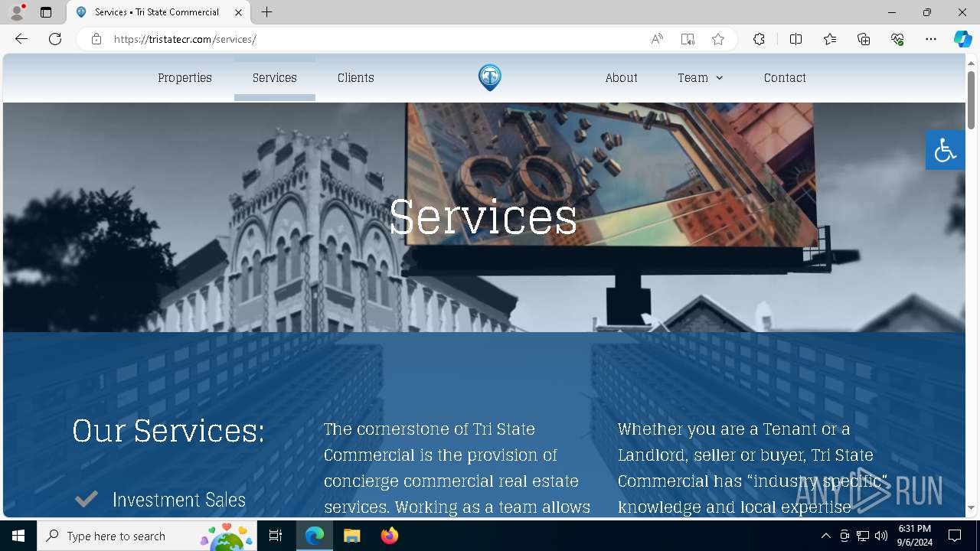Launch Copilot sidebar
This screenshot has width=980, height=551.
click(962, 39)
